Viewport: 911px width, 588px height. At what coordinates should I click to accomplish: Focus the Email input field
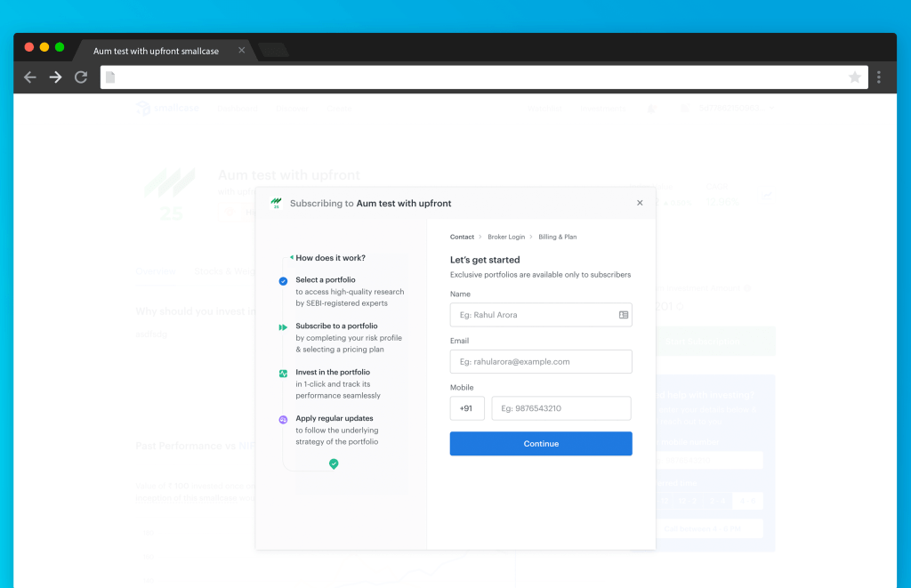pos(541,362)
